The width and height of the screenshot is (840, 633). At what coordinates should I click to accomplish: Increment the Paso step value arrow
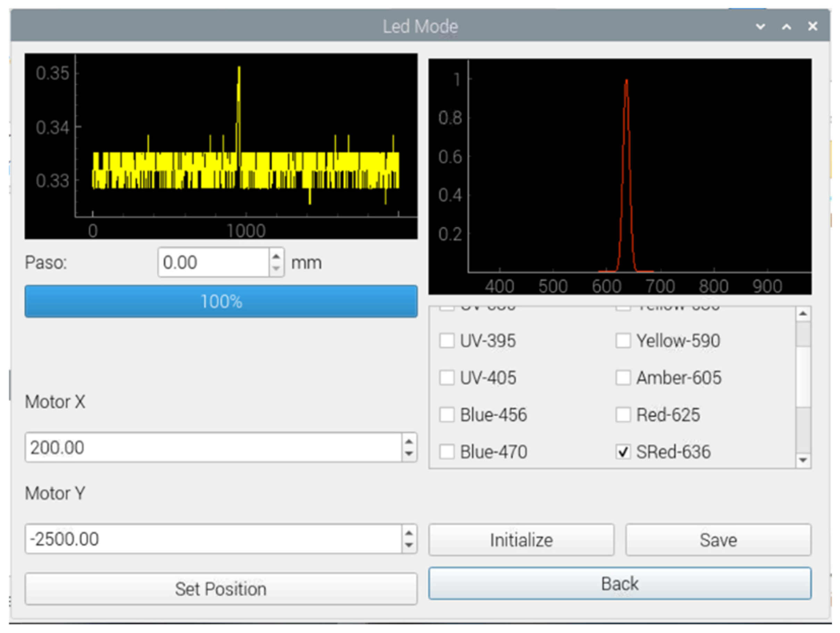(x=276, y=256)
